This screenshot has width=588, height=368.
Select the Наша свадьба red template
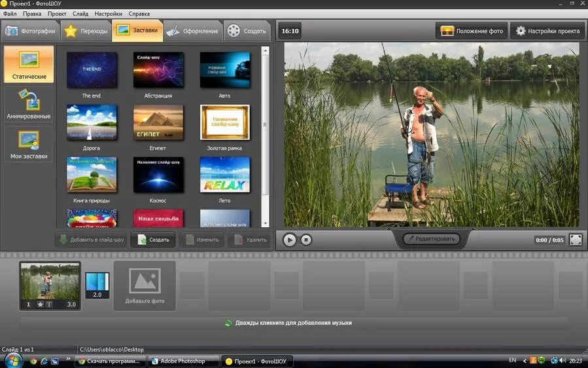158,218
